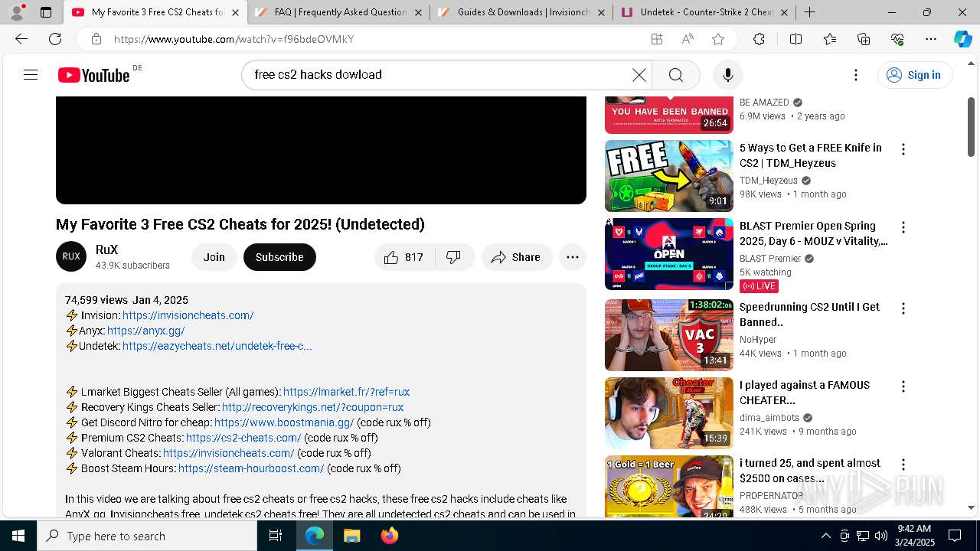Image resolution: width=980 pixels, height=551 pixels.
Task: Open options for 'i turned 25' video
Action: coord(903,465)
